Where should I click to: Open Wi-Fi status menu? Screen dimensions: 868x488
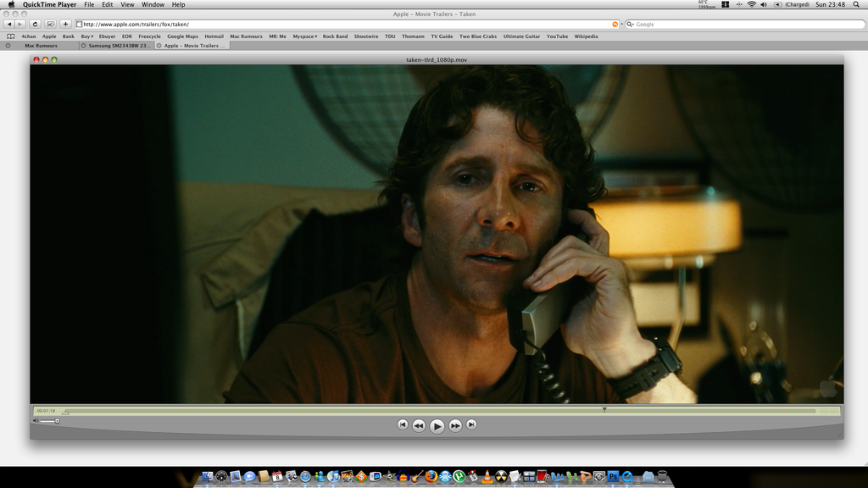click(x=751, y=4)
